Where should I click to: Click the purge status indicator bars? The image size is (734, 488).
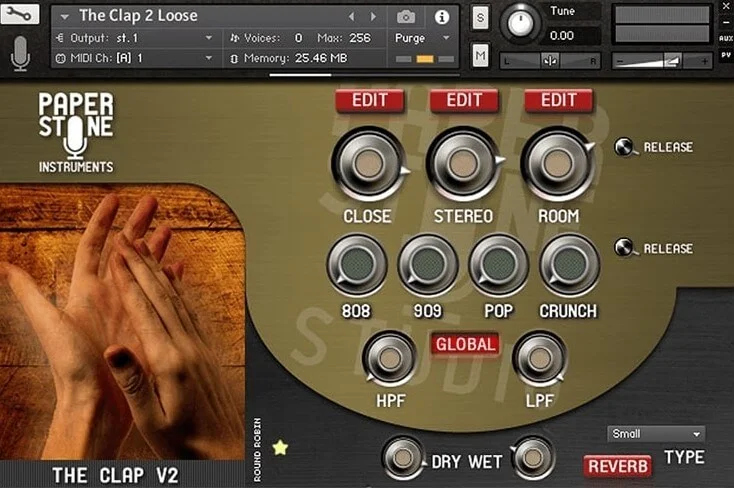pos(425,59)
